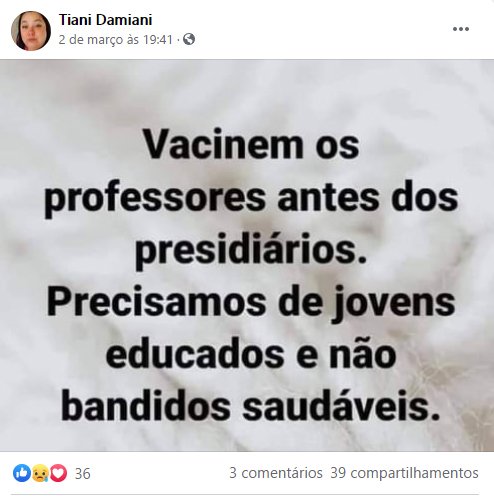This screenshot has width=494, height=496.
Task: Open the '3 comentários' comments link
Action: click(276, 473)
